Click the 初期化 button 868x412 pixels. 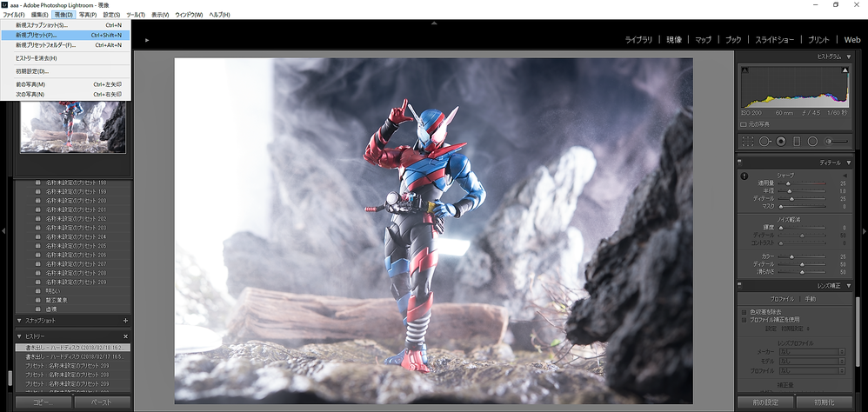[x=825, y=402]
